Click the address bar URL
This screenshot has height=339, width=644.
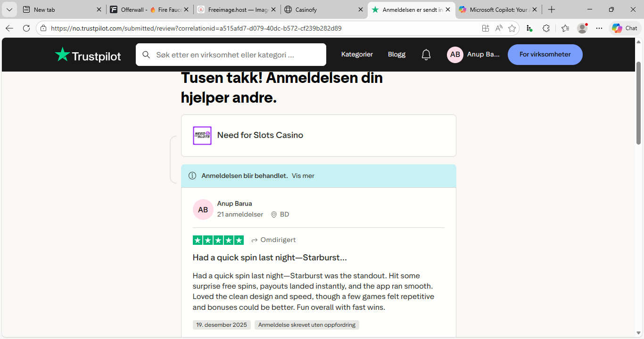coord(196,28)
